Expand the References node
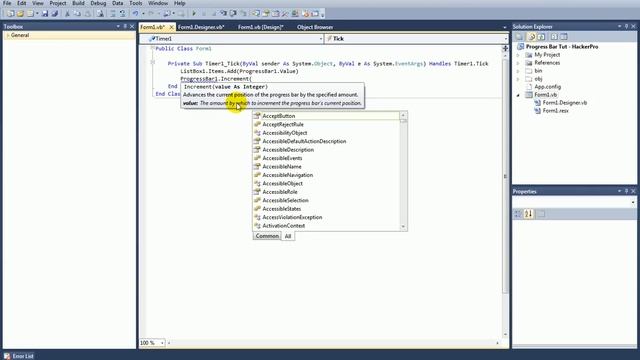Screen dimensions: 640x360 (518, 63)
